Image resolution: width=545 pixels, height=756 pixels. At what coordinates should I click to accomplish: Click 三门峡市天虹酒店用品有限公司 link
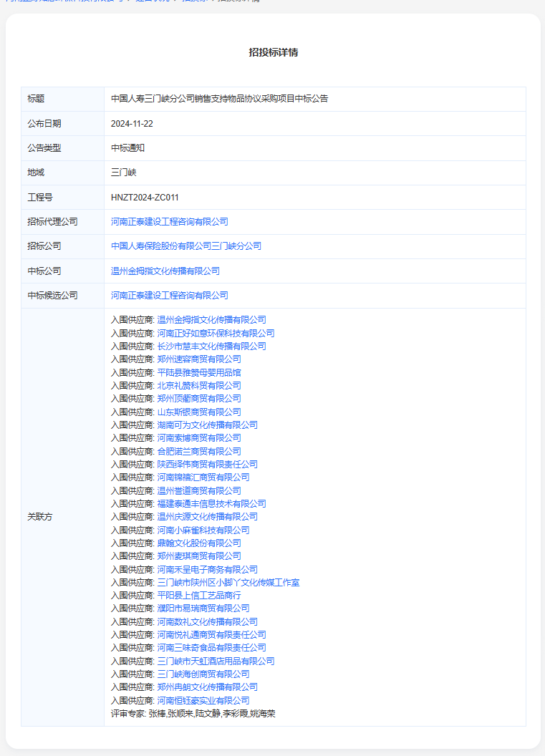216,661
